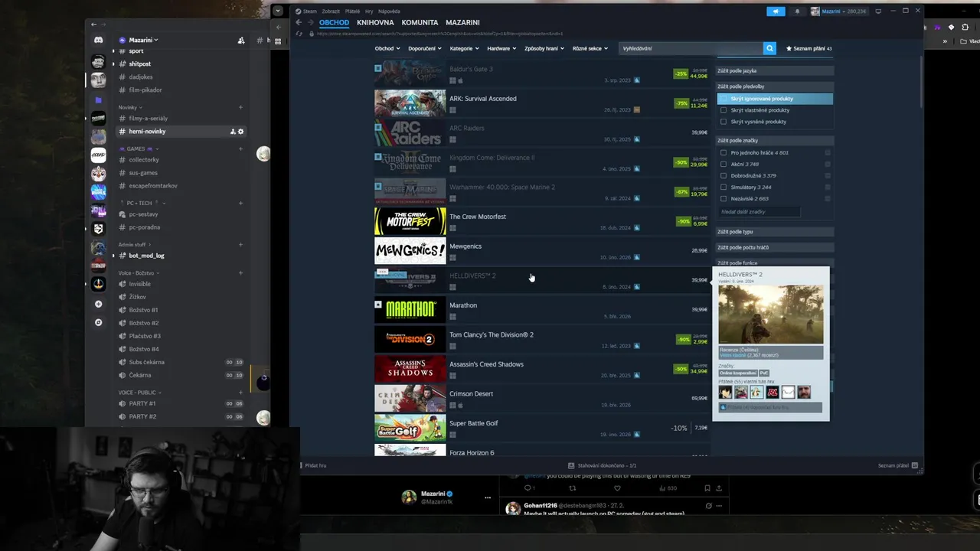This screenshot has width=980, height=551.
Task: Toggle Skrýt ignorované produkty checkbox
Action: tap(724, 99)
